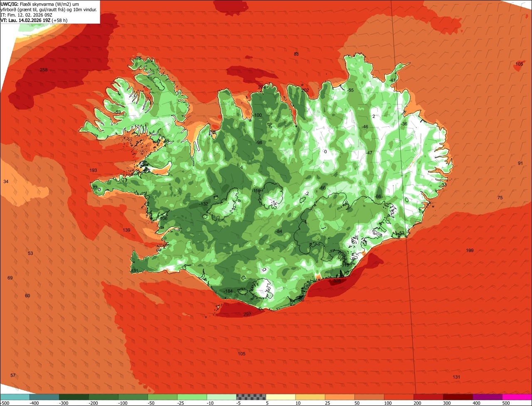Click the -10 to -5 palest green swatch

[x=222, y=397]
